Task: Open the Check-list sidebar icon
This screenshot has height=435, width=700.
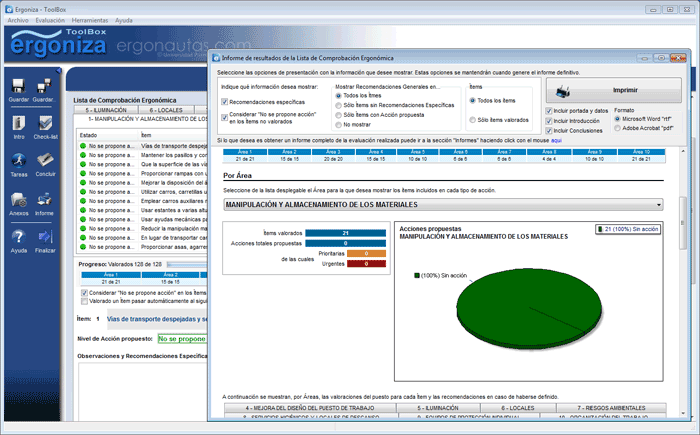Action: tap(45, 123)
